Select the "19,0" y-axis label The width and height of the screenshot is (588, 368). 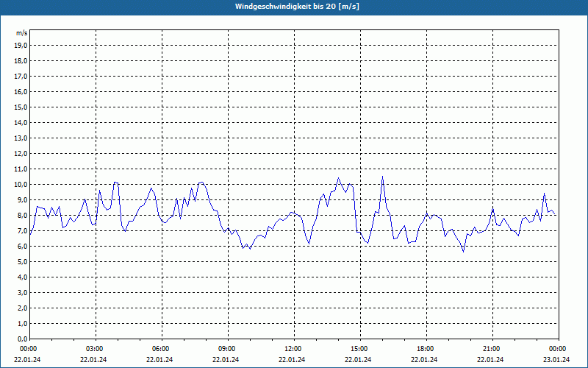21,46
